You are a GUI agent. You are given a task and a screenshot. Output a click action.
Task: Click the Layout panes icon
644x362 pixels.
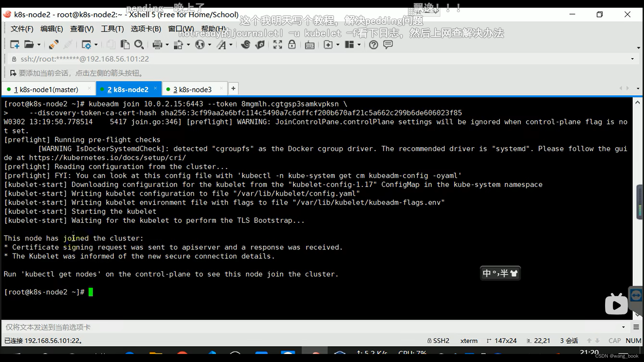tap(350, 45)
